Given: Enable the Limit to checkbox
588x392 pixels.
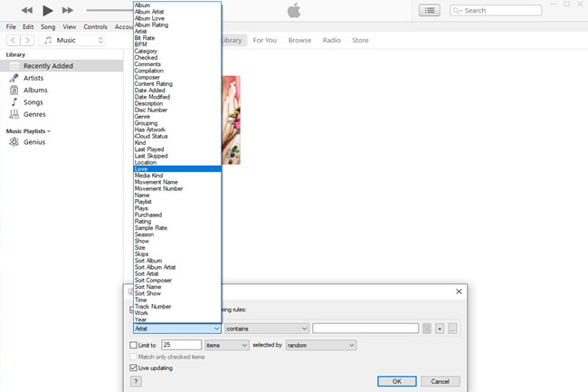Looking at the screenshot, I should 134,345.
